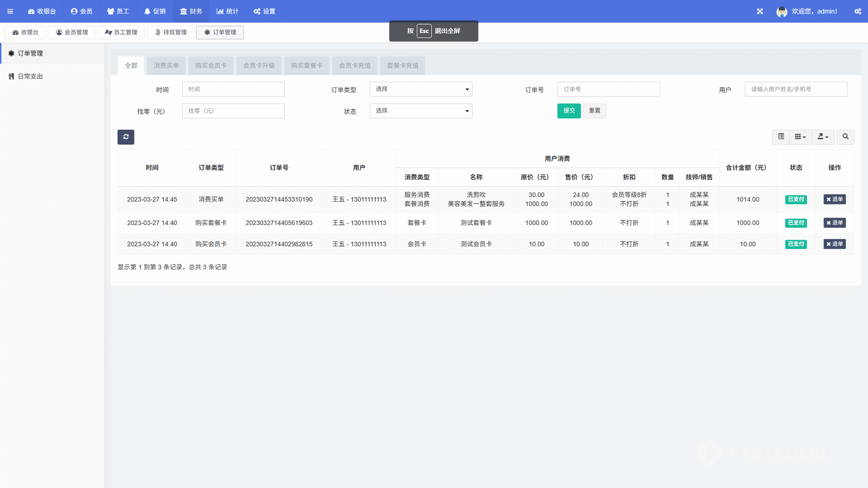Image resolution: width=868 pixels, height=488 pixels.
Task: Click the table refresh icon button
Action: tap(126, 137)
